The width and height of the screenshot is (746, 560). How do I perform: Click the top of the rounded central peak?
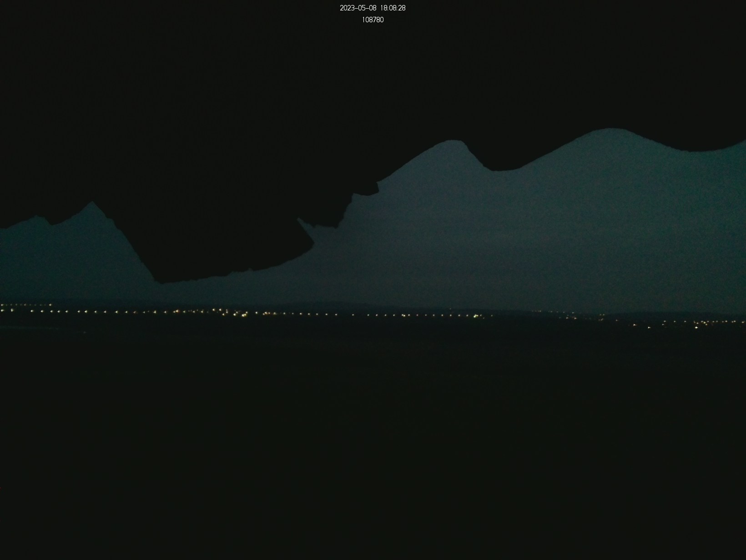(x=452, y=141)
